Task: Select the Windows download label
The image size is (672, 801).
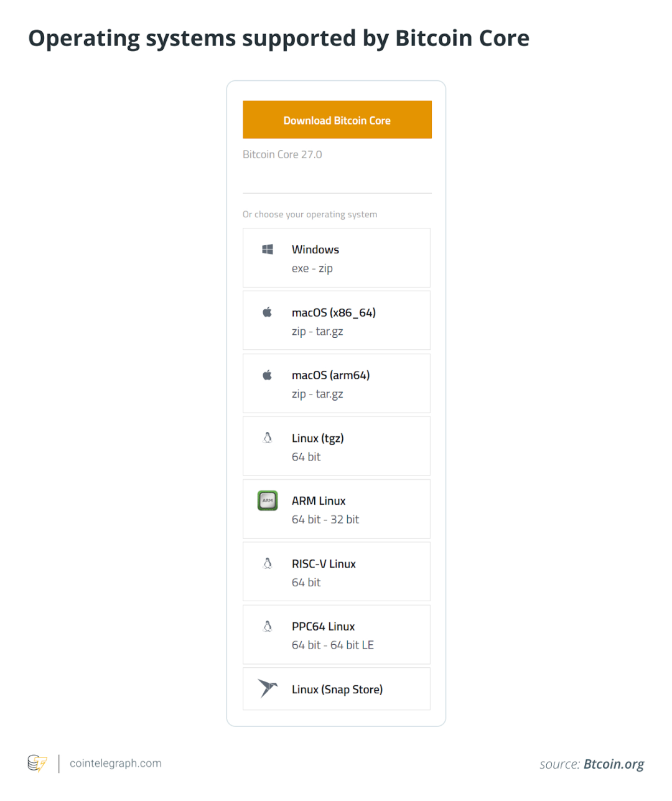Action: 315,250
